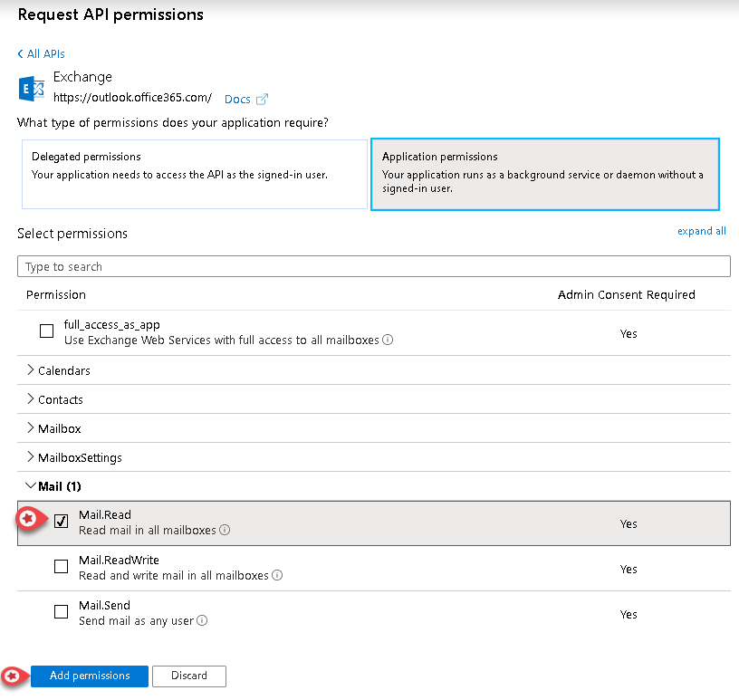Check the full_access_as_app checkbox
Screen dimensions: 739x700
click(47, 331)
